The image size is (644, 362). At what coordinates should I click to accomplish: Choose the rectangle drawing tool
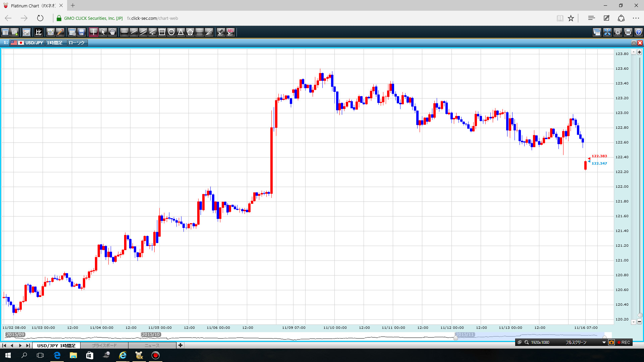click(x=162, y=32)
